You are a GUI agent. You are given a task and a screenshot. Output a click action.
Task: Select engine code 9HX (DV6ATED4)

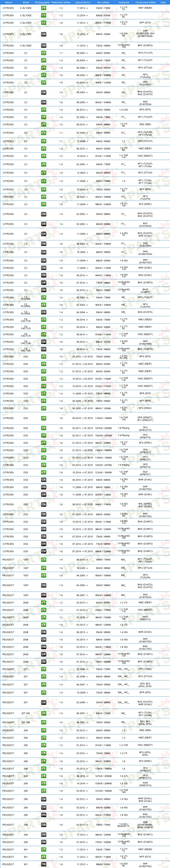click(x=145, y=253)
